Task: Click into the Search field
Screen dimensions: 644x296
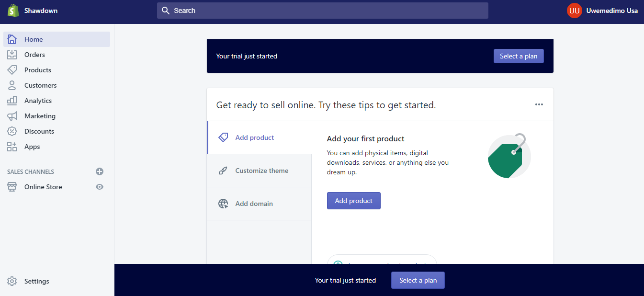Action: click(x=323, y=11)
